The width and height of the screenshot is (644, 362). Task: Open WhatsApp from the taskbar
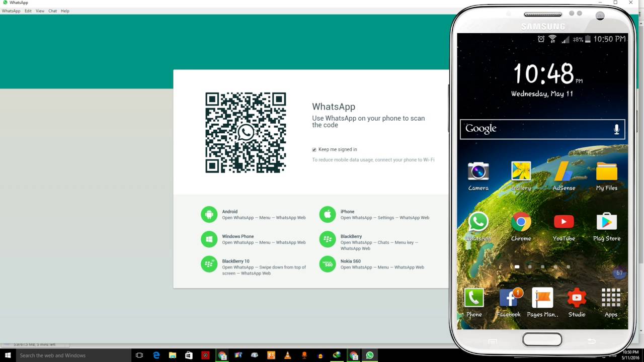pyautogui.click(x=370, y=355)
